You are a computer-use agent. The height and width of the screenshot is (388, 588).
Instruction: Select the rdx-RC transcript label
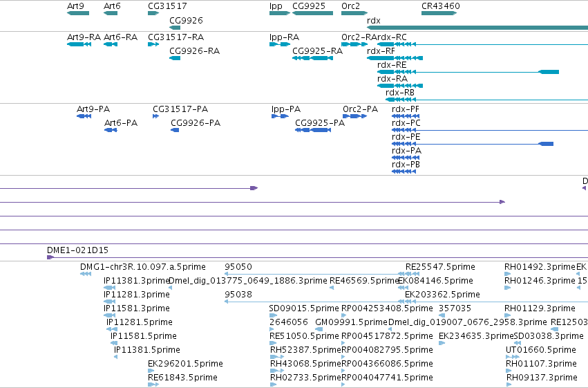pos(392,37)
